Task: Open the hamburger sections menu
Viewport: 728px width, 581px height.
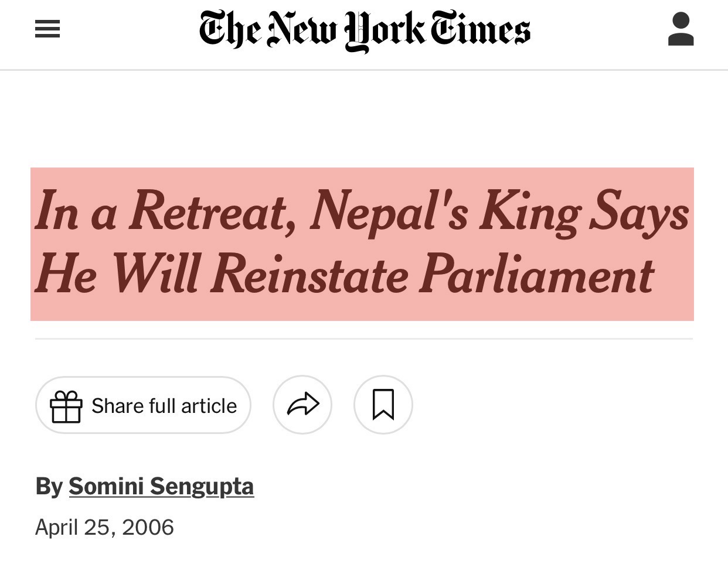Action: pyautogui.click(x=47, y=29)
